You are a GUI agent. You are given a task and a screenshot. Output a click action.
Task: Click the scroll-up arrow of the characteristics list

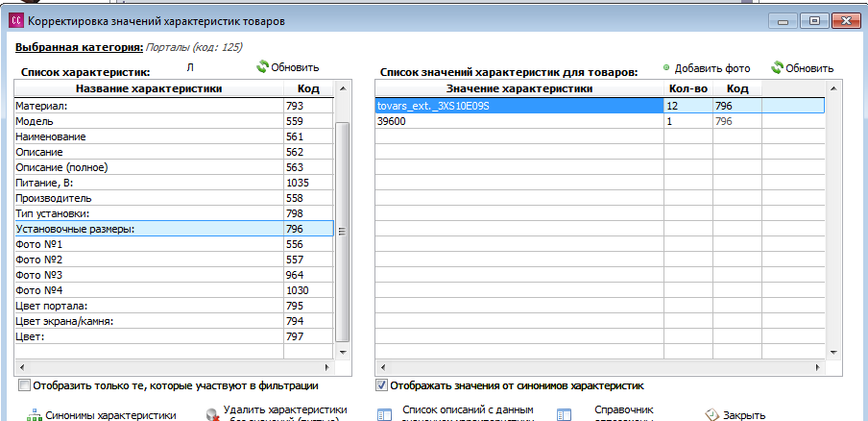[x=343, y=88]
